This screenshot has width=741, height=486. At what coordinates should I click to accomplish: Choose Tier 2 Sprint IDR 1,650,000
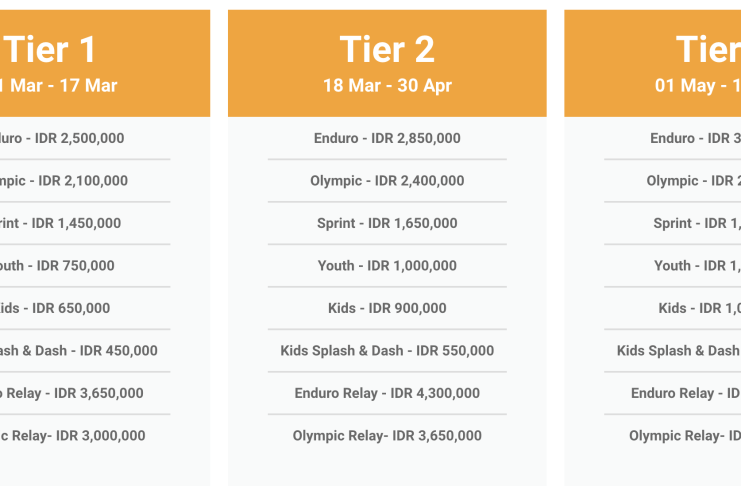387,223
